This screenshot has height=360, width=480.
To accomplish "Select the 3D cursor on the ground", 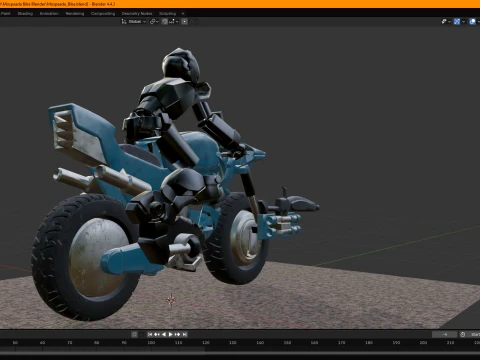I will point(171,300).
